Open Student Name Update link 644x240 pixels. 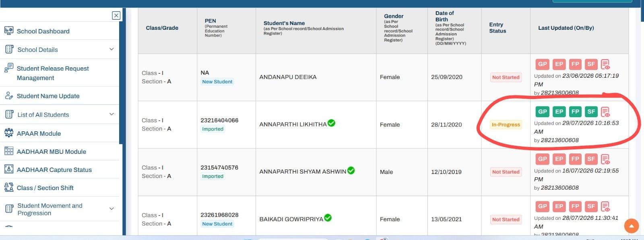point(48,96)
